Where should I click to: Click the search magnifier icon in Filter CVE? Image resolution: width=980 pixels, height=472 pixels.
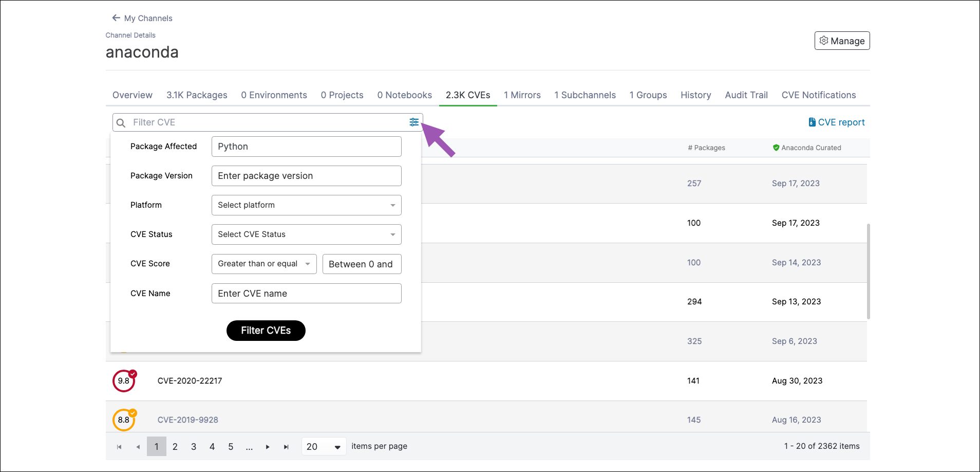pyautogui.click(x=121, y=122)
